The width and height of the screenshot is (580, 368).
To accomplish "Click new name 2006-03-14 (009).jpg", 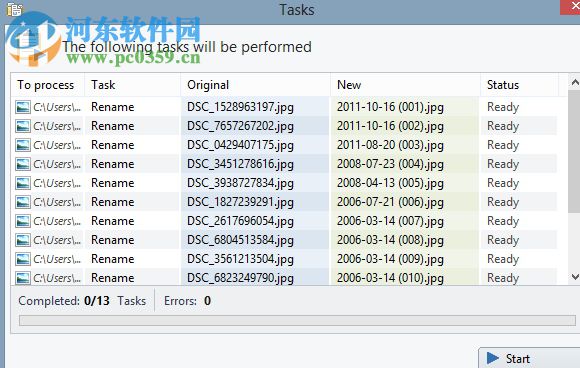I will [x=390, y=259].
